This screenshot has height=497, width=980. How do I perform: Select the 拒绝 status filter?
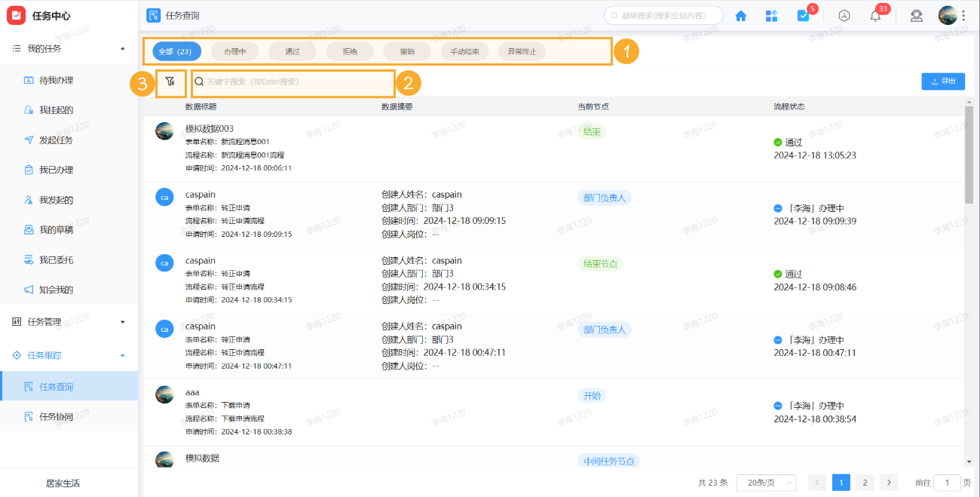(x=350, y=51)
